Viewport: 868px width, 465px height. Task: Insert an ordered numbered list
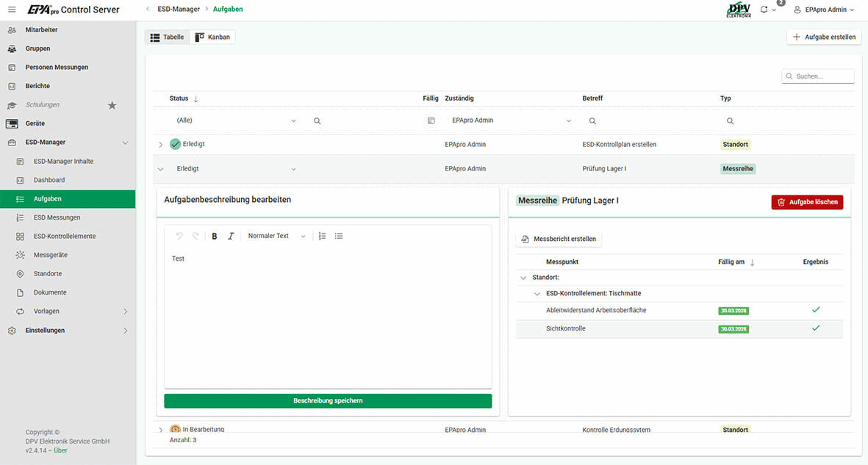[322, 236]
